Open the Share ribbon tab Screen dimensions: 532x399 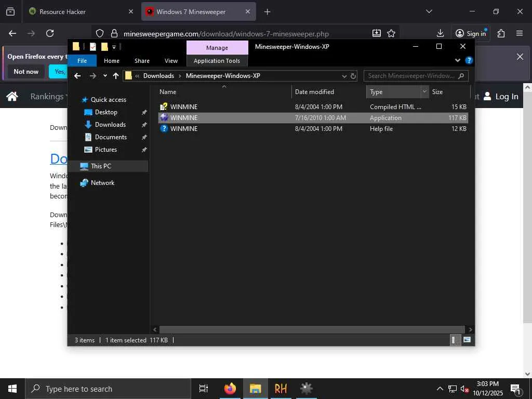pyautogui.click(x=142, y=61)
